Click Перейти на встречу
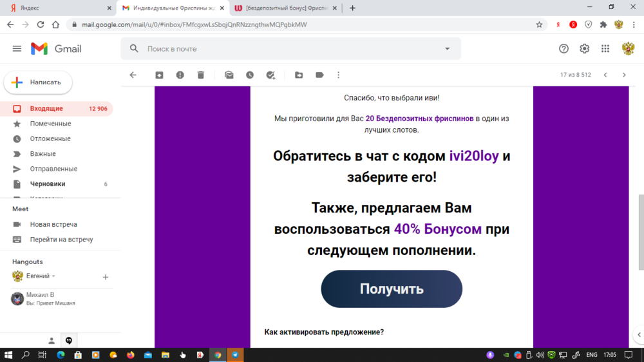The width and height of the screenshot is (644, 362). (x=61, y=240)
